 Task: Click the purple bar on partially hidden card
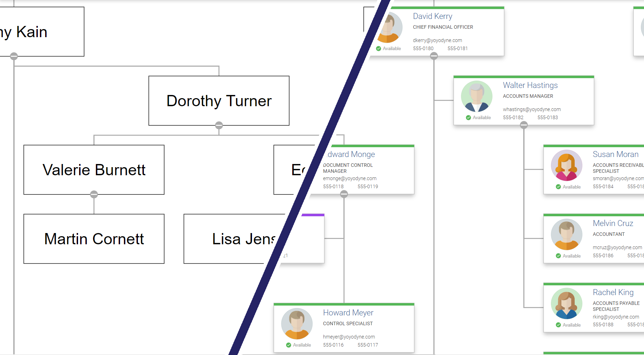pos(313,215)
